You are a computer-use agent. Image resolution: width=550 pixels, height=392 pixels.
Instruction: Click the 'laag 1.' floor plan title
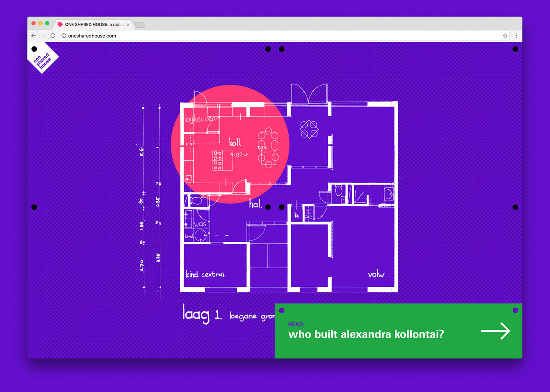pyautogui.click(x=202, y=314)
